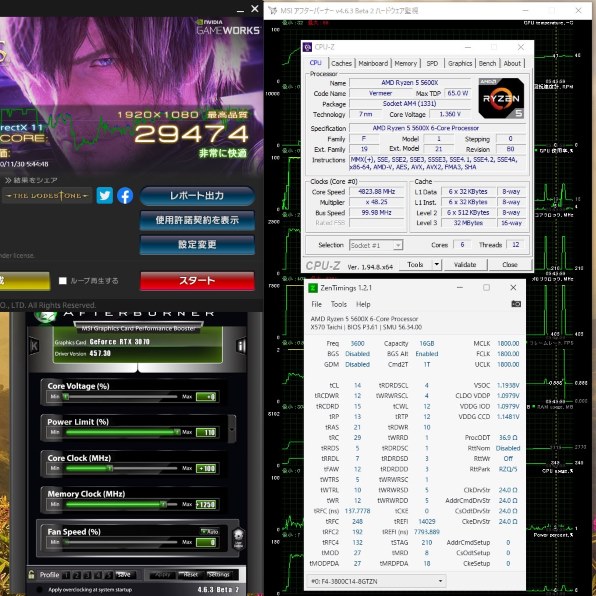Click the CPU-Z Tools button
Image resolution: width=596 pixels, height=596 pixels.
click(415, 265)
